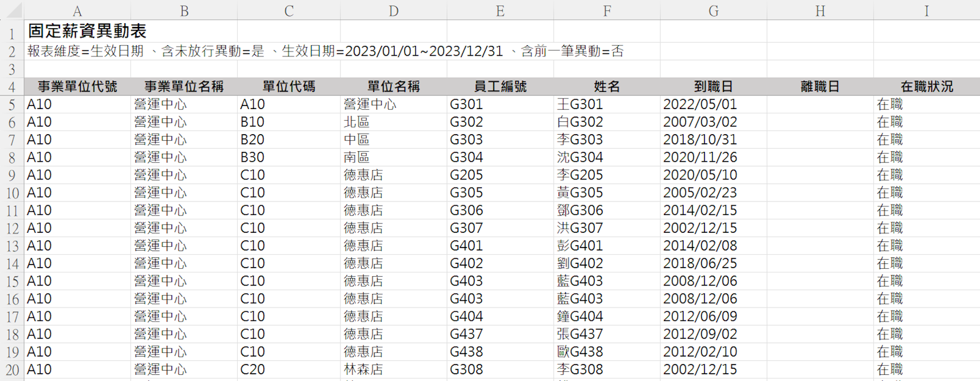Click the 在職狀況 header cell
Viewport: 980px width, 381px height.
pos(926,87)
